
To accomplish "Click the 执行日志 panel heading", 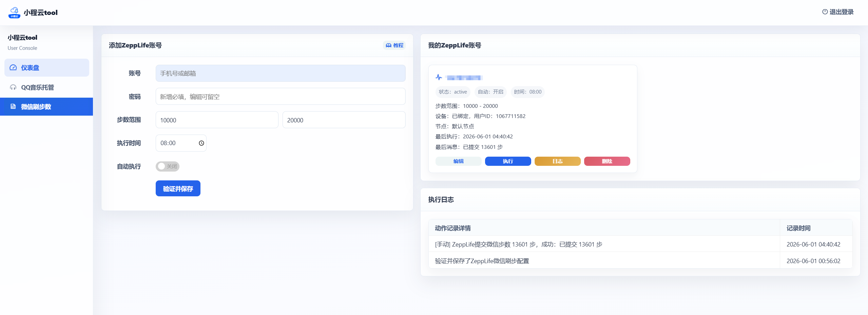I will pos(441,200).
